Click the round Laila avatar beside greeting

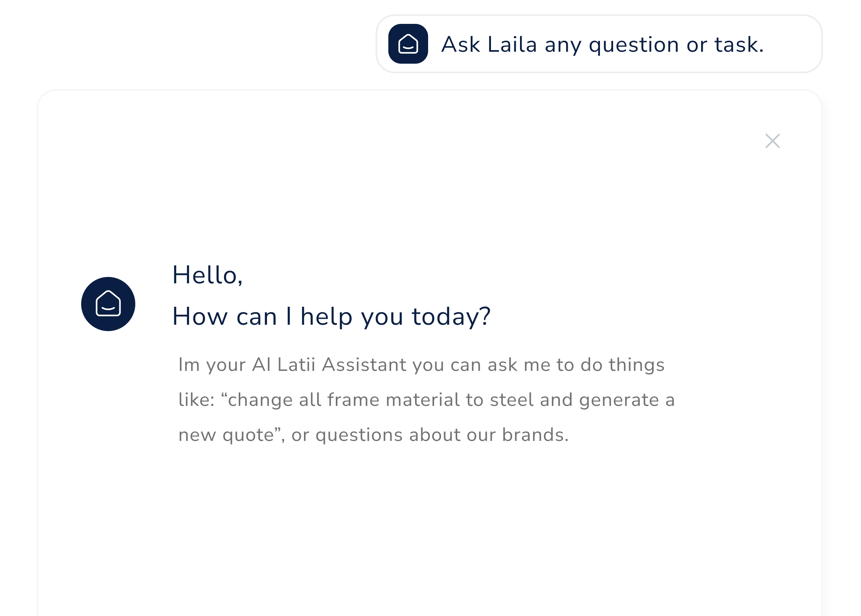point(108,304)
